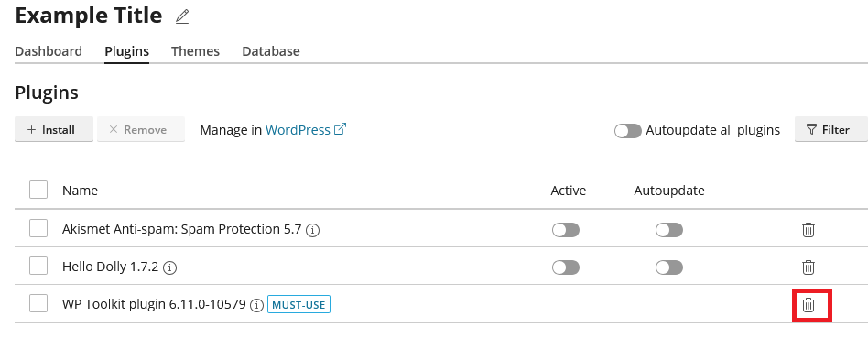Screen dimensions: 868x360
Task: Open the Themes tab
Action: (195, 51)
